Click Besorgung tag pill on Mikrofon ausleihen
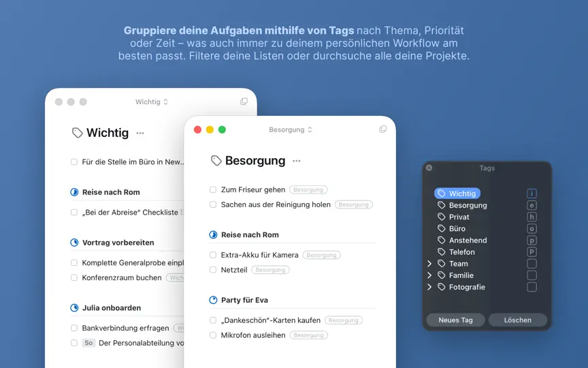This screenshot has width=588, height=368. [308, 335]
